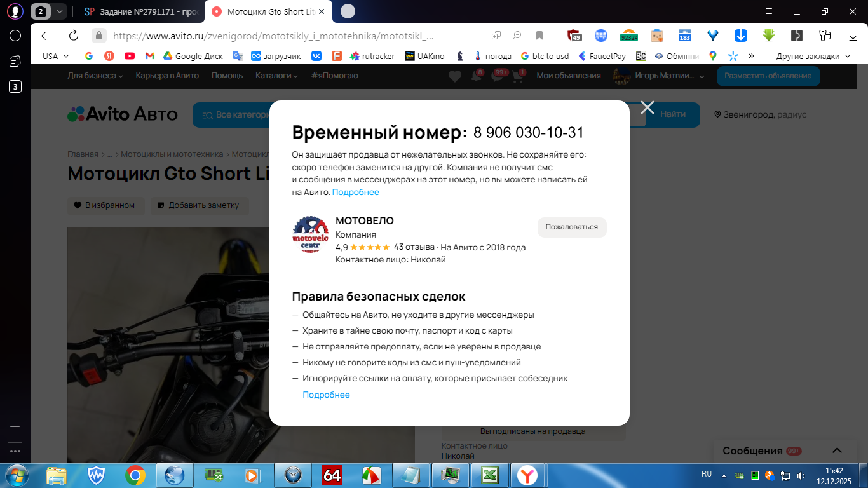Open the browser main menu icon
The width and height of the screenshot is (868, 488).
coord(769,11)
